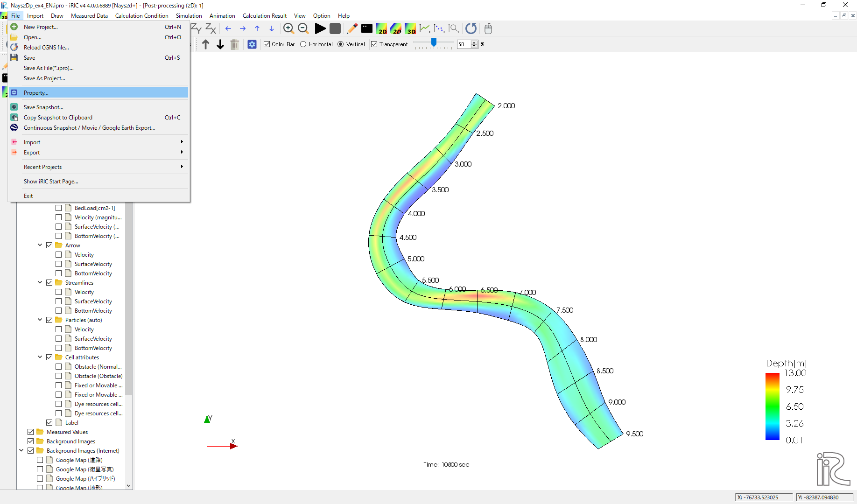Click the circular reload arrow icon
857x504 pixels.
click(x=471, y=28)
